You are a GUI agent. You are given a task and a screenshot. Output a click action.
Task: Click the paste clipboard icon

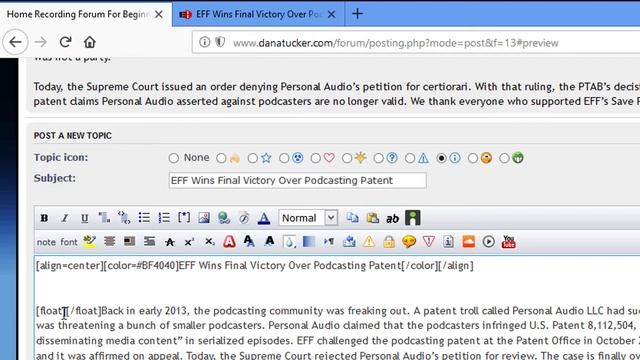373,218
